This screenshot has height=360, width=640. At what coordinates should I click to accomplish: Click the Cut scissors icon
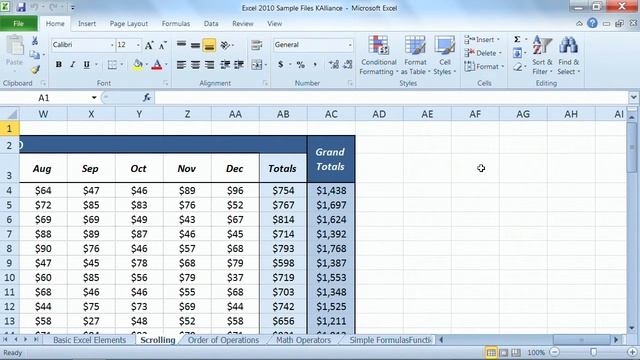point(35,40)
